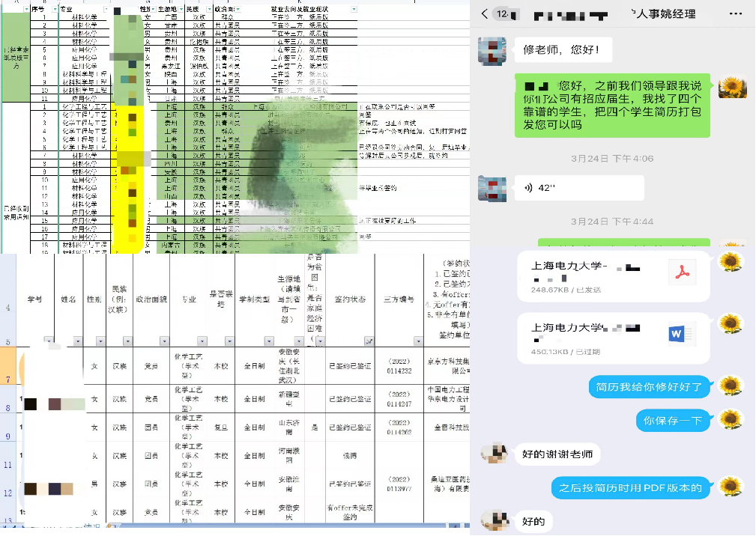The height and width of the screenshot is (536, 756).
Task: Tap the avatar beside '修老师，您好！'
Action: click(x=492, y=51)
